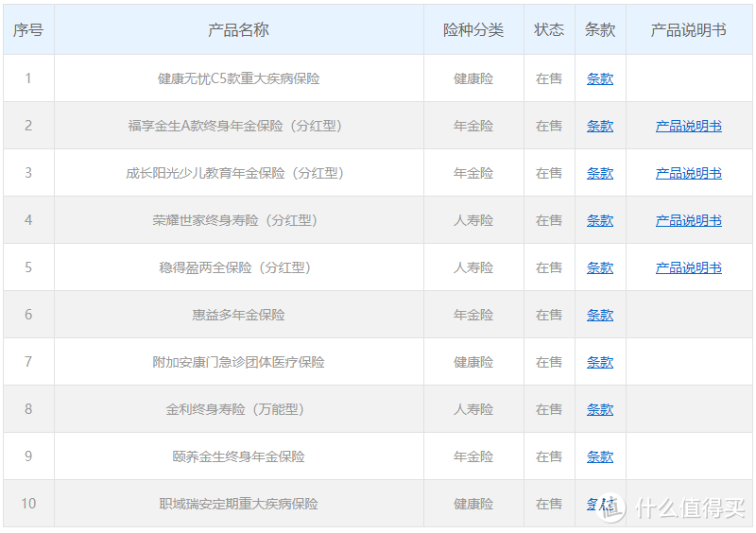Image resolution: width=756 pixels, height=533 pixels.
Task: Open 产品说明书 for 荣耀世家终身寿险
Action: point(688,221)
